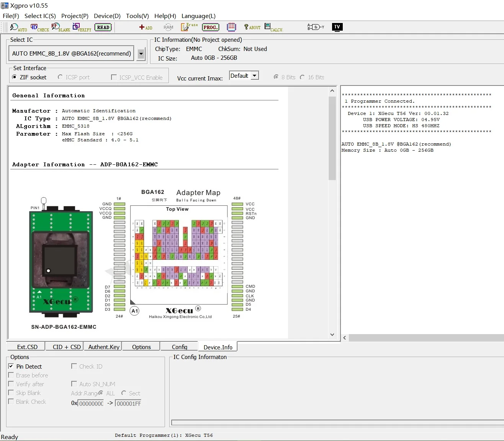
Task: Switch to the CID + CSD tab
Action: tap(67, 347)
